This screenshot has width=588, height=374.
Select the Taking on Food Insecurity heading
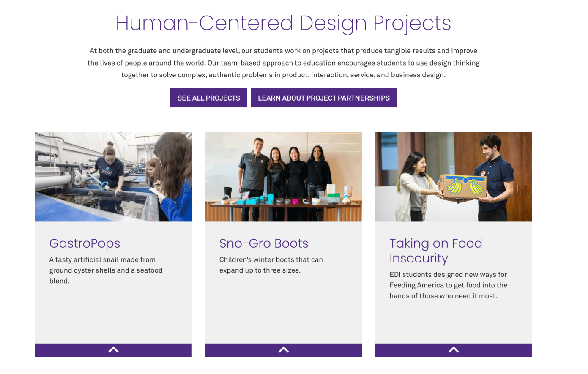click(x=436, y=251)
